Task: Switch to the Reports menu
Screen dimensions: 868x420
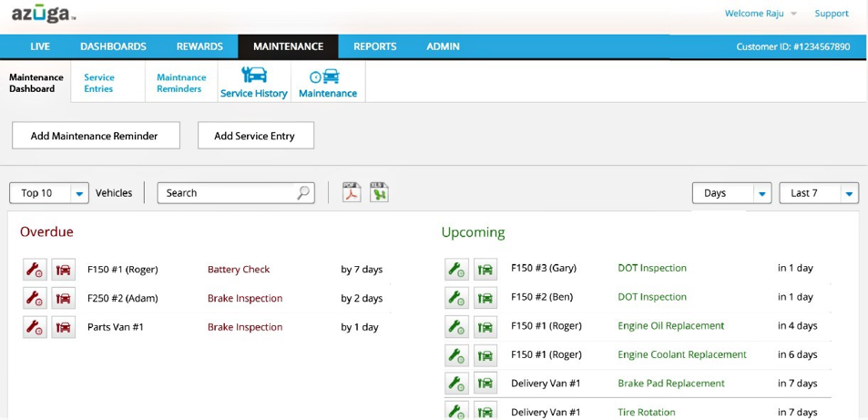Action: coord(374,46)
